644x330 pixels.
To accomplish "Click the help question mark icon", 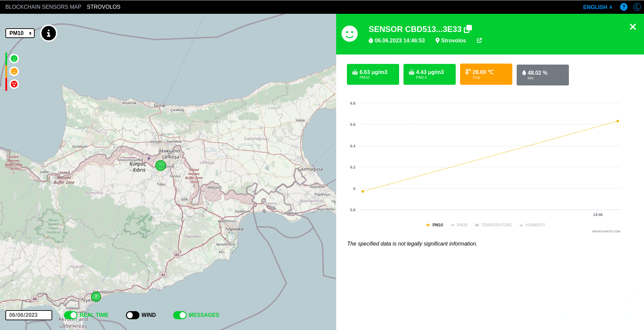I will 624,7.
